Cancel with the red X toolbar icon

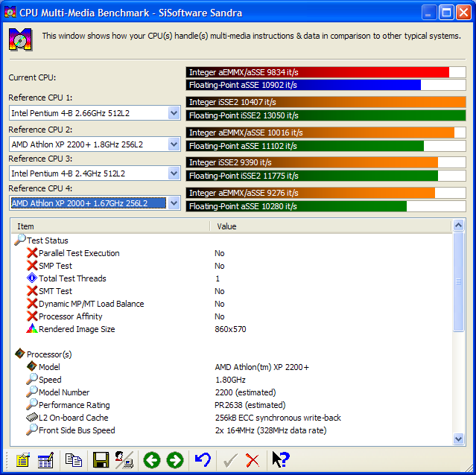point(253,460)
